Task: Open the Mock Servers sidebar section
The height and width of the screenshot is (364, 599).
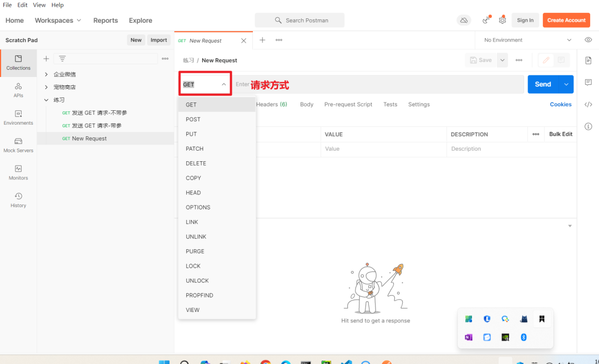Action: [18, 145]
